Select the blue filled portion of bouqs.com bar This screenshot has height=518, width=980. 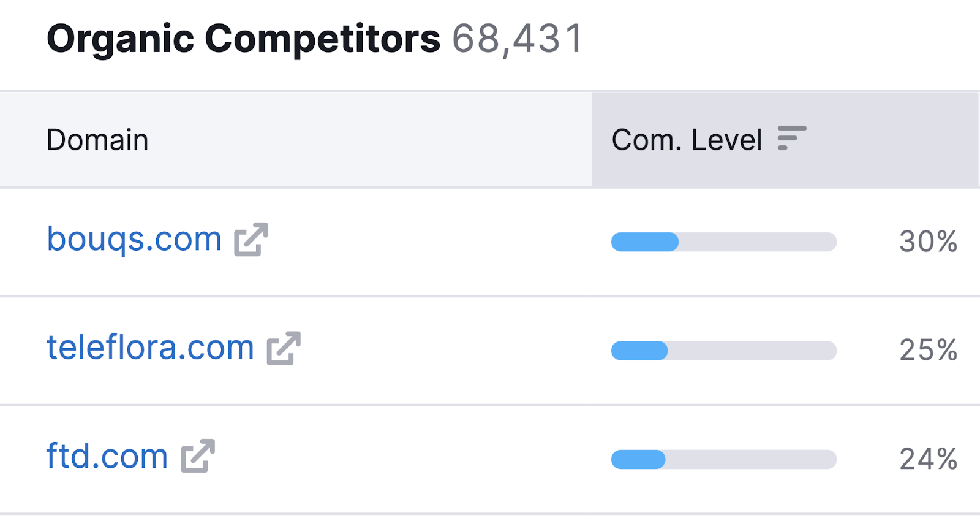[x=645, y=242]
